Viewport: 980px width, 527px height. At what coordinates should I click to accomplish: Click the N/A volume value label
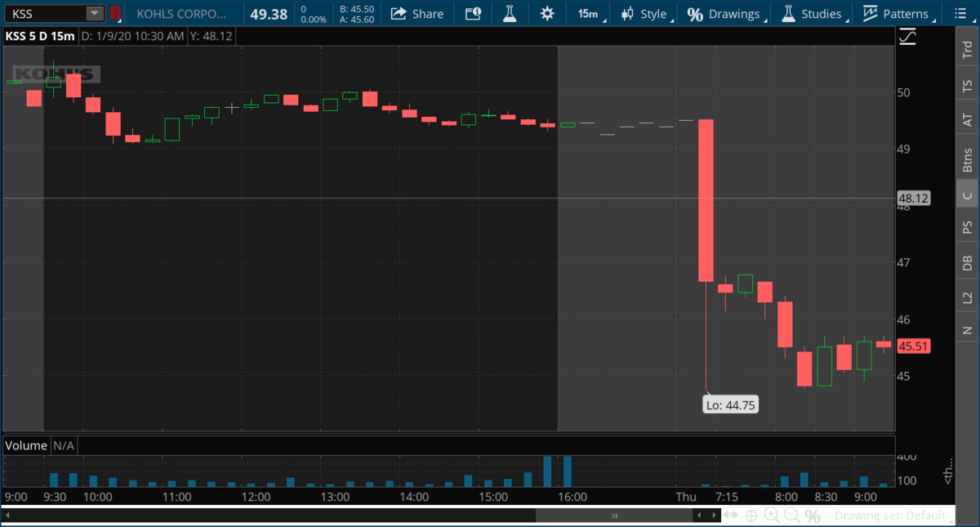pos(65,445)
